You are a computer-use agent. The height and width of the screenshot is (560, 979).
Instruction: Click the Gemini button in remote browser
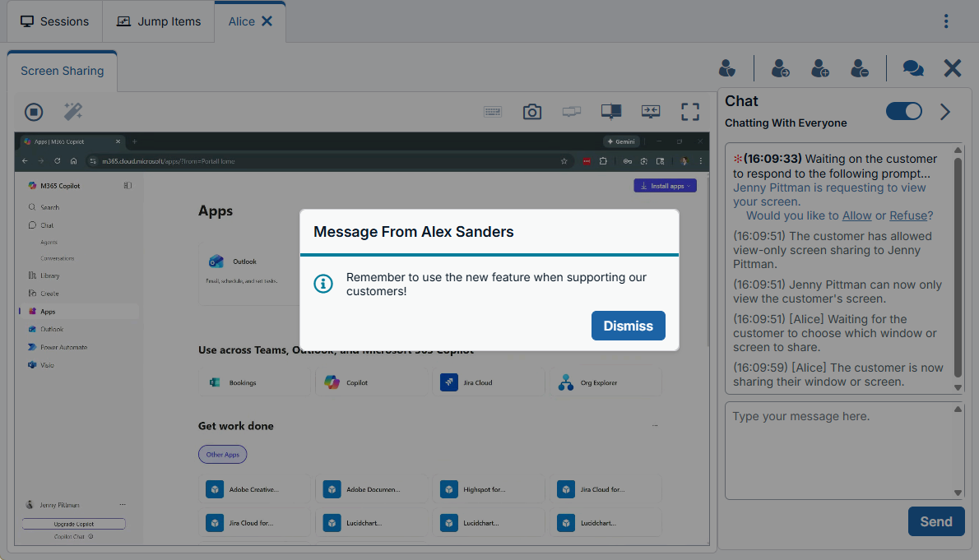coord(621,141)
